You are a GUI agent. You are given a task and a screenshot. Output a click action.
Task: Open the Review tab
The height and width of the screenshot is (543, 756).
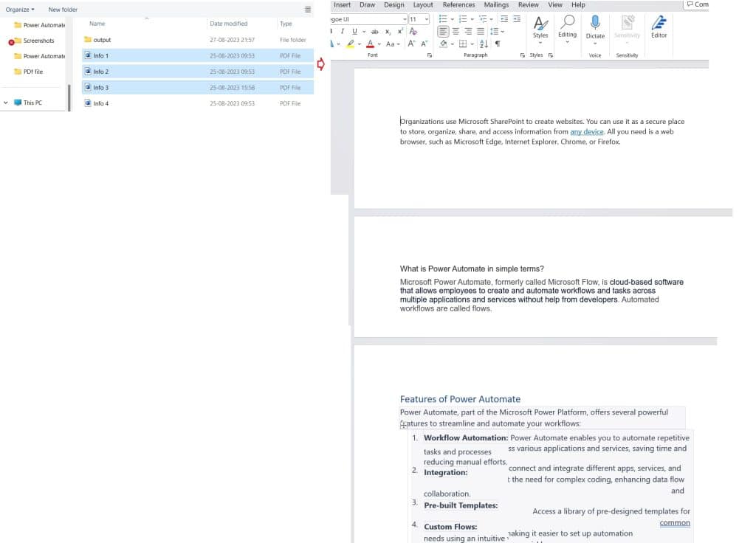[x=528, y=5]
